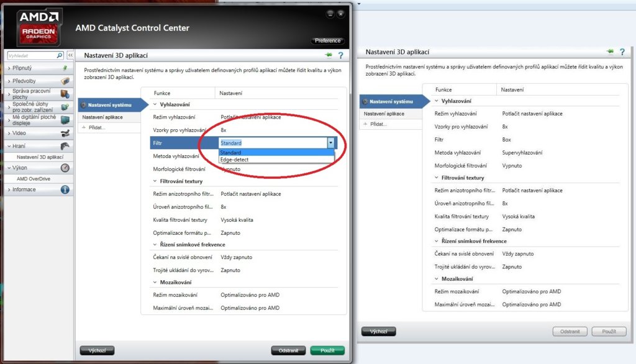Open Nastavení 3D aplikací sidebar entry
Viewport: 636px width, 364px height.
40,157
